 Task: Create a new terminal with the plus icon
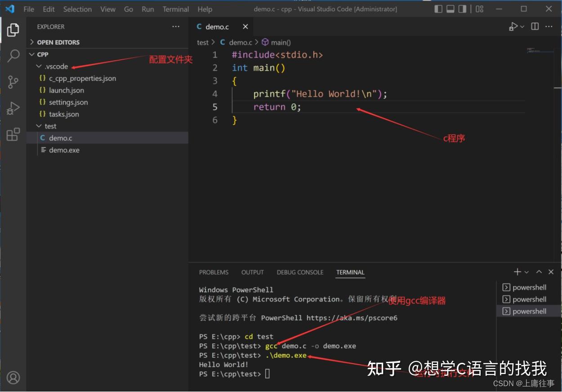click(x=517, y=272)
